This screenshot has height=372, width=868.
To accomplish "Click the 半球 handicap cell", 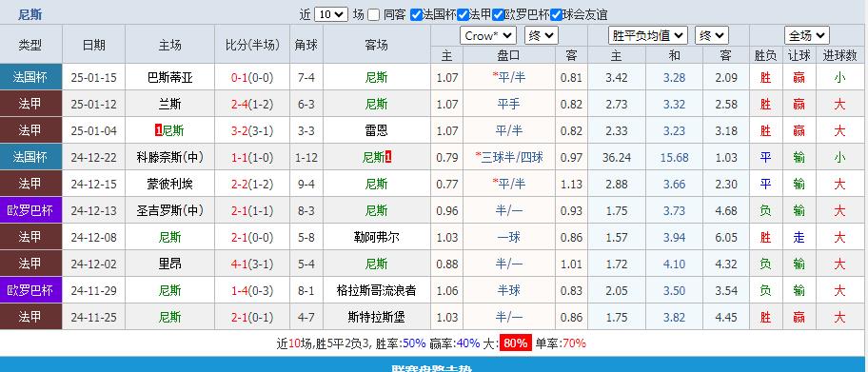I will (x=509, y=290).
